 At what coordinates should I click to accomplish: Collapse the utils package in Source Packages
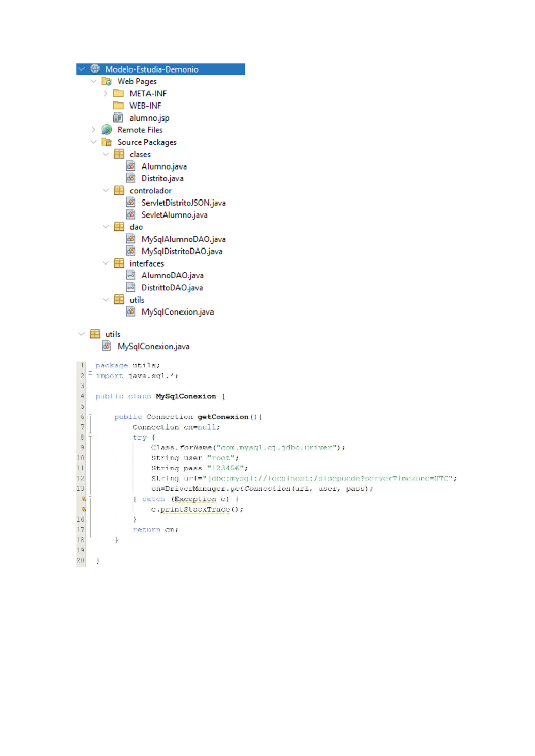106,300
